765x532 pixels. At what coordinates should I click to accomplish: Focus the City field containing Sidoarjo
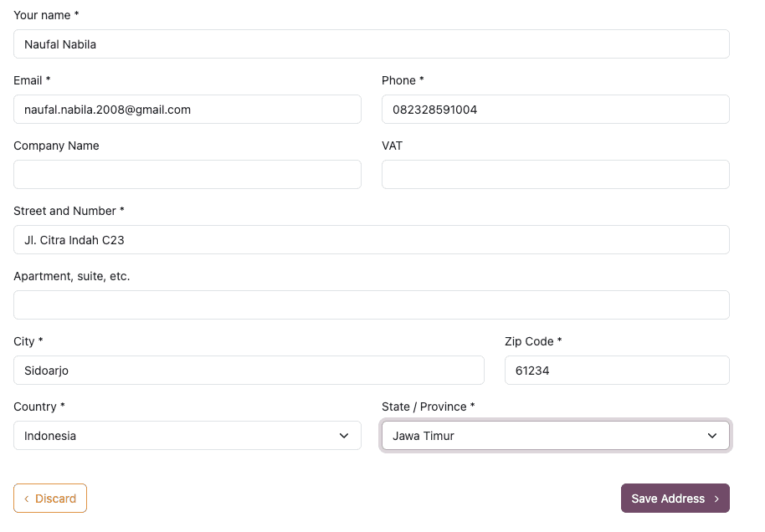(x=249, y=371)
